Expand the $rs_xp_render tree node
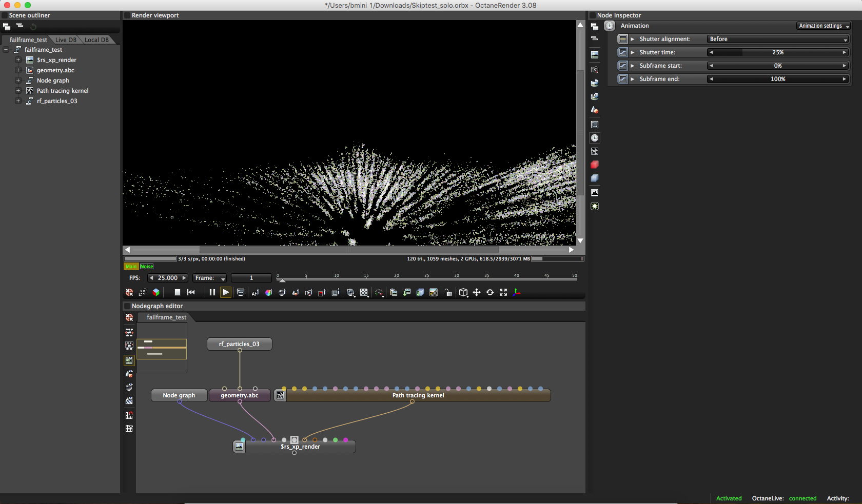 (x=18, y=60)
